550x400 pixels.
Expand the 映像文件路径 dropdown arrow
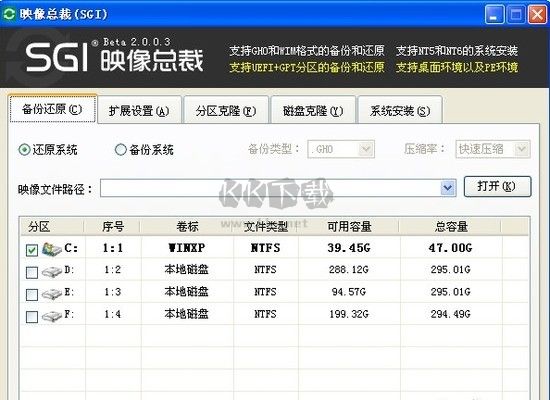(448, 188)
